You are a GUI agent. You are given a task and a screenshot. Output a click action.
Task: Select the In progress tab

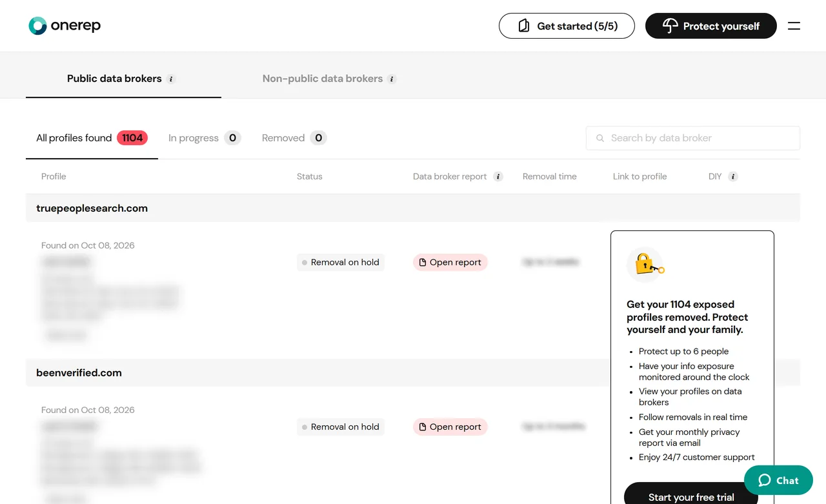204,138
